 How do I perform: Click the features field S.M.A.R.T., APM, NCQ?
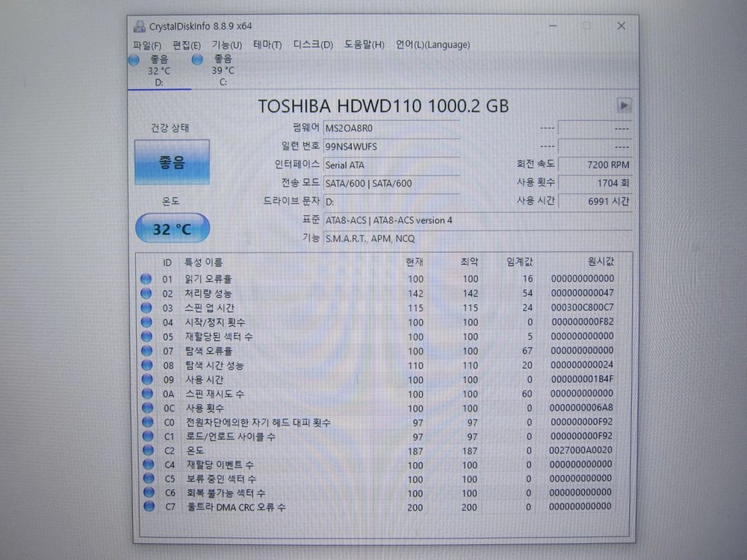click(x=478, y=239)
